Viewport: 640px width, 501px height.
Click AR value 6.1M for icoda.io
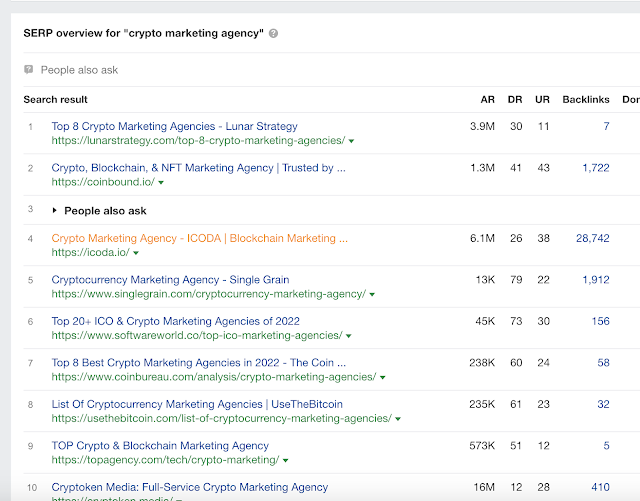(482, 238)
